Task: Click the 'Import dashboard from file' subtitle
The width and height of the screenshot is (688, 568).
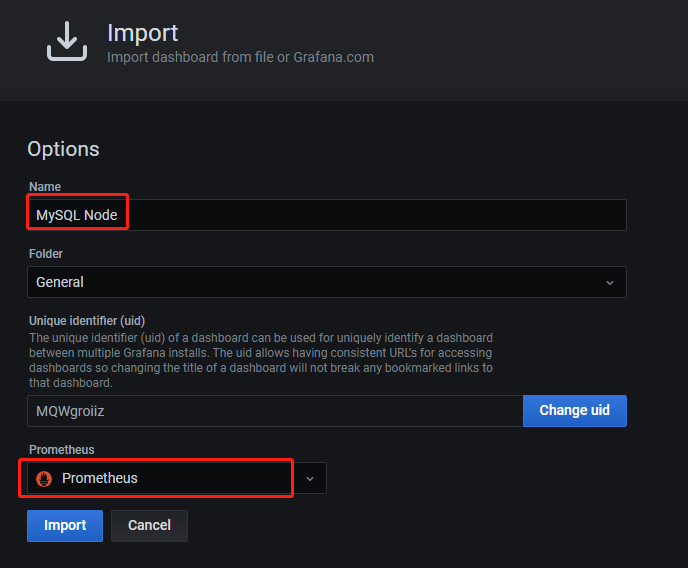Action: tap(240, 57)
